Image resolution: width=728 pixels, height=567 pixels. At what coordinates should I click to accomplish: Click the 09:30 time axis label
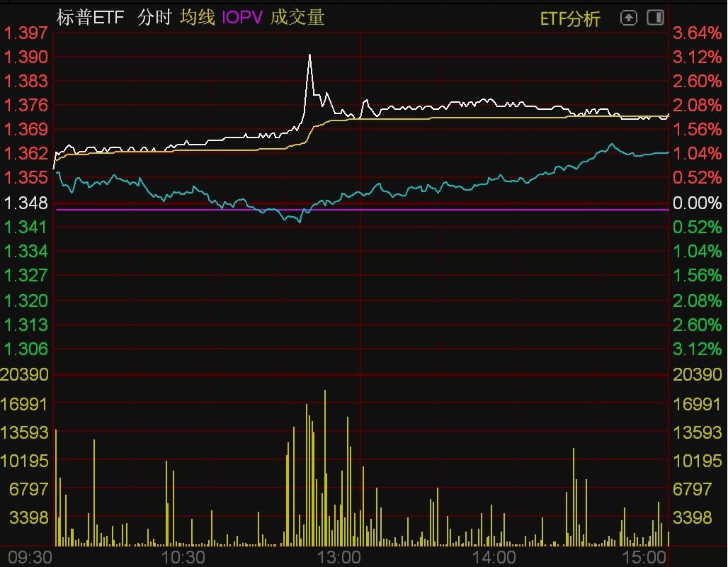tap(30, 557)
